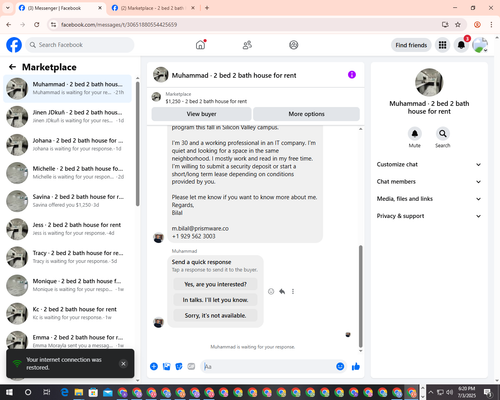Open the browser tab search dropdown

(8, 8)
